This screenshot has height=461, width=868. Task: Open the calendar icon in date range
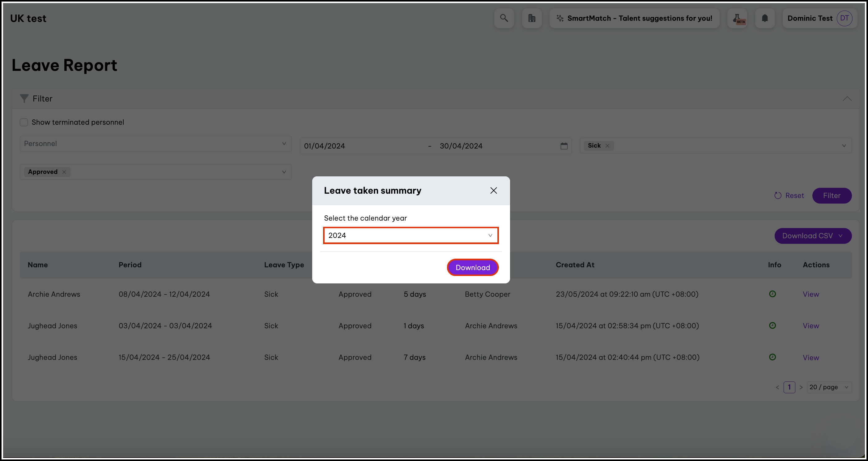(x=564, y=146)
